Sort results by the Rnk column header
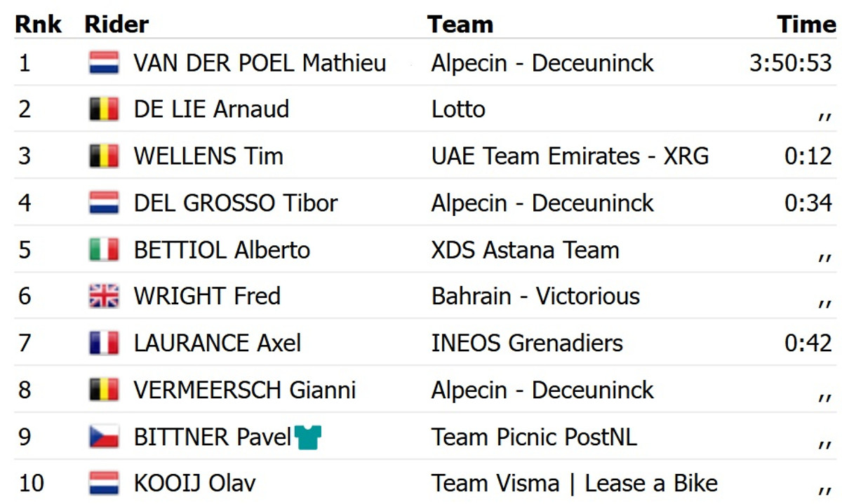 click(x=38, y=25)
